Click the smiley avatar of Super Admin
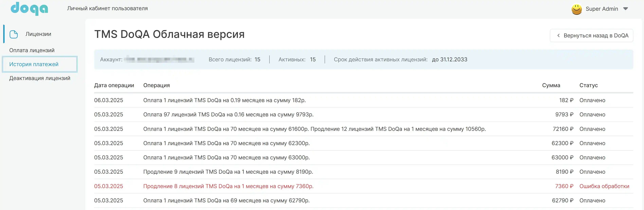Screen dimensions: 644x210 click(577, 9)
